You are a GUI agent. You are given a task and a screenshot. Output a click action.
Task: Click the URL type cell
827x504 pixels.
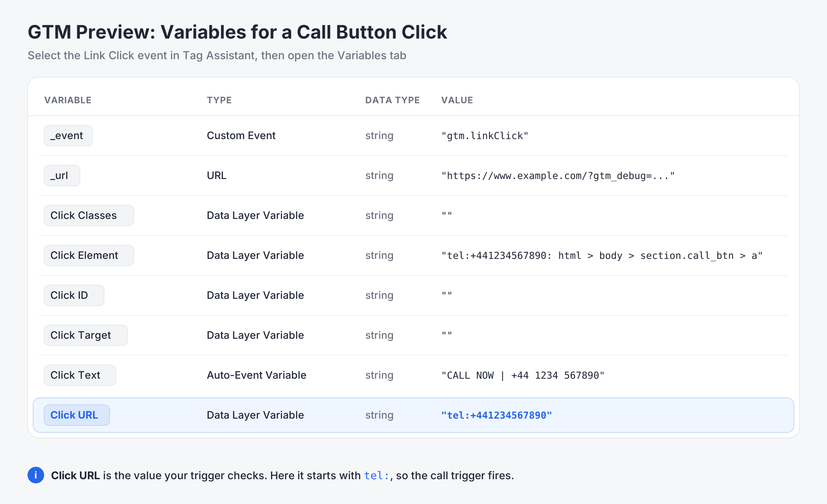click(x=217, y=176)
